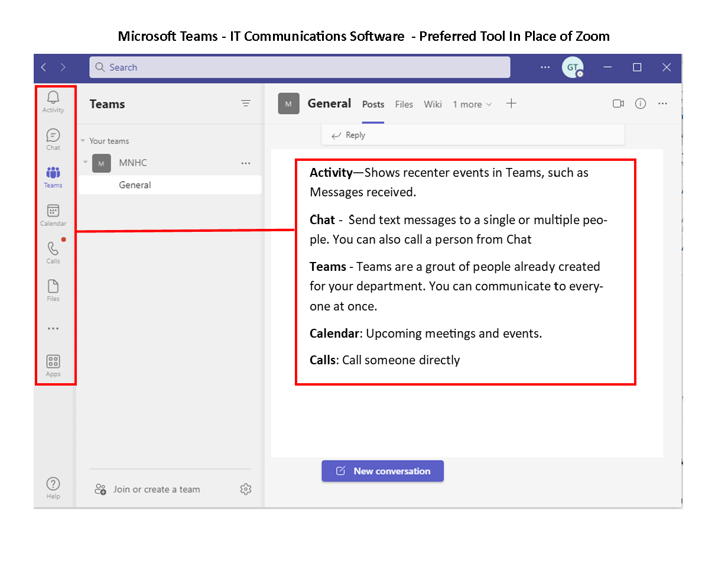
Task: Collapse the MNHC team arrow
Action: pos(86,162)
